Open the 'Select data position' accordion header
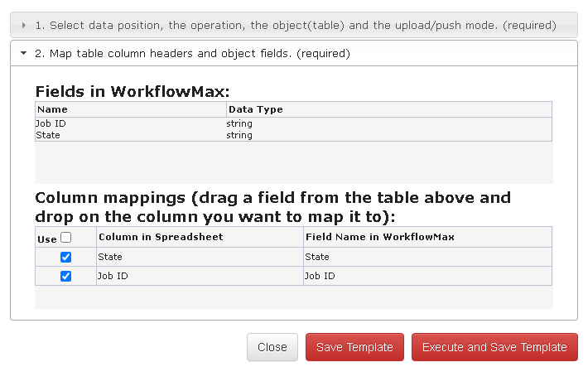 (294, 25)
